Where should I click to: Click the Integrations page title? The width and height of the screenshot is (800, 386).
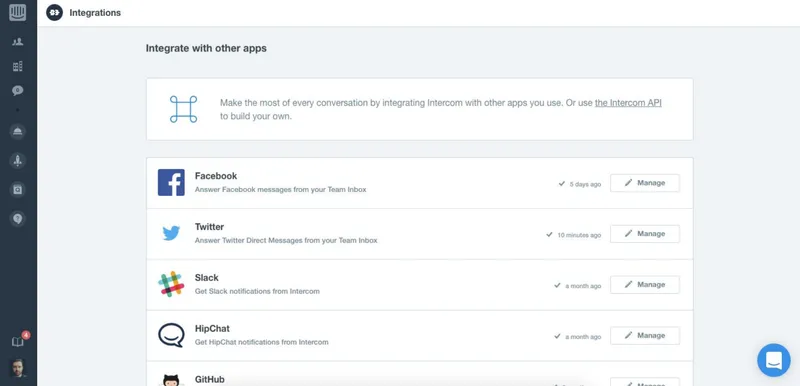pos(95,13)
